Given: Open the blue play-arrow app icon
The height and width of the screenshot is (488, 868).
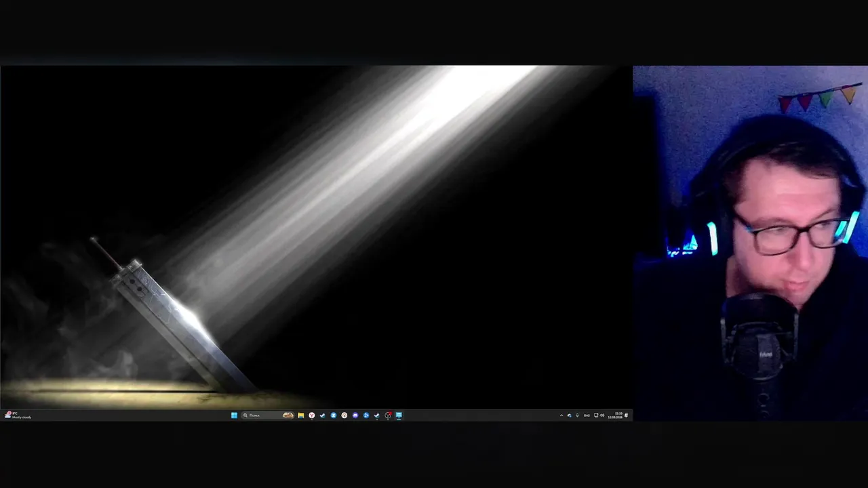Looking at the screenshot, I should [366, 415].
